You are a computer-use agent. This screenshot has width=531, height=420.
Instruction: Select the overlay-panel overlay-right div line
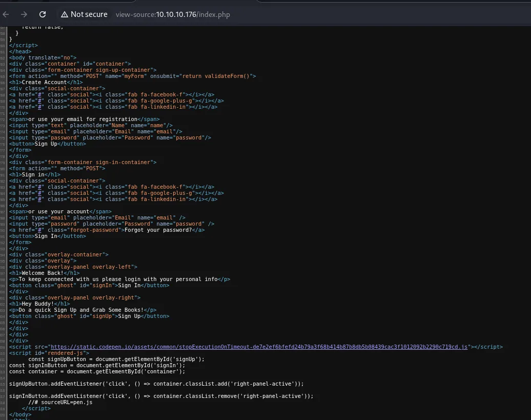[x=74, y=298]
